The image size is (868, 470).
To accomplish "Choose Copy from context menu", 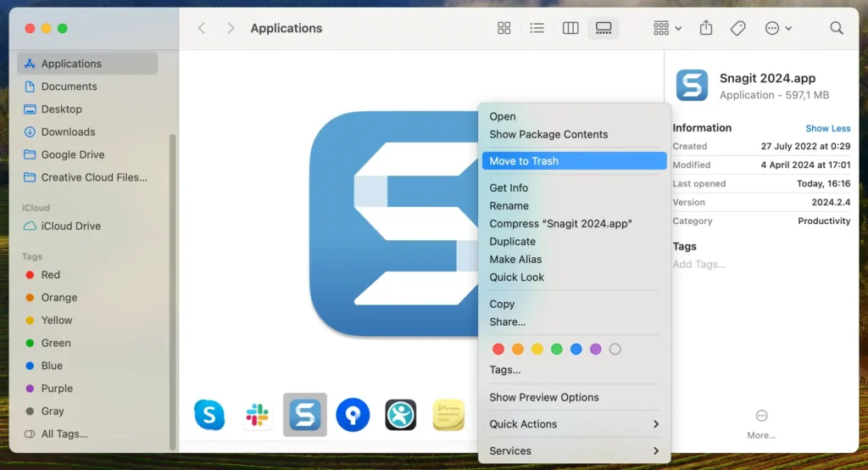I will [574, 304].
